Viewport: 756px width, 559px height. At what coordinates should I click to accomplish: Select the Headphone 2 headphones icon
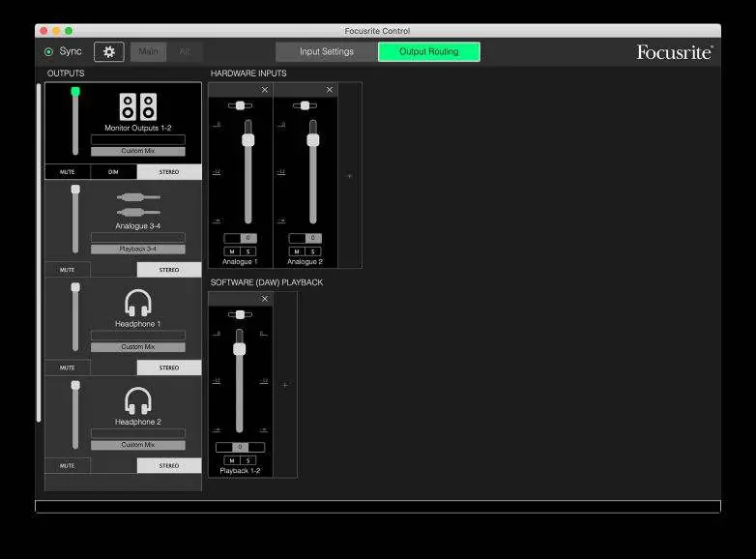[138, 400]
